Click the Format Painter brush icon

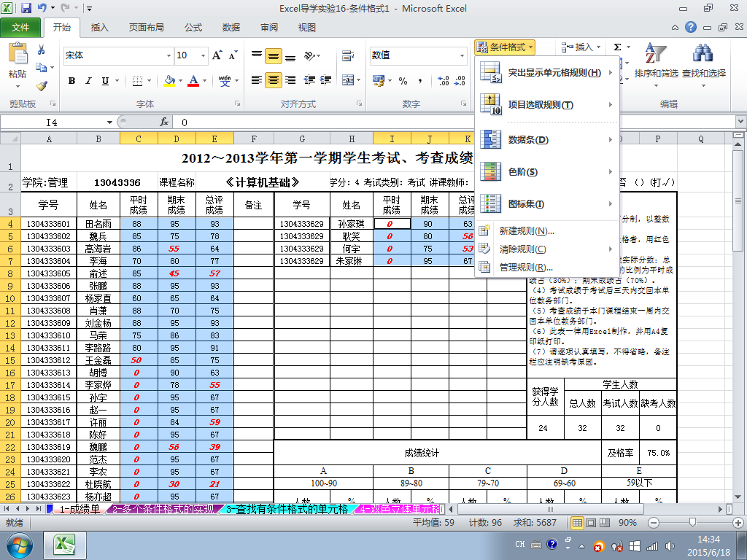(42, 85)
